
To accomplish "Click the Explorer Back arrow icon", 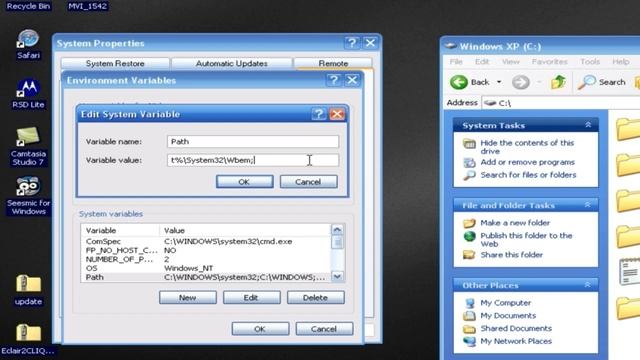I will point(459,82).
